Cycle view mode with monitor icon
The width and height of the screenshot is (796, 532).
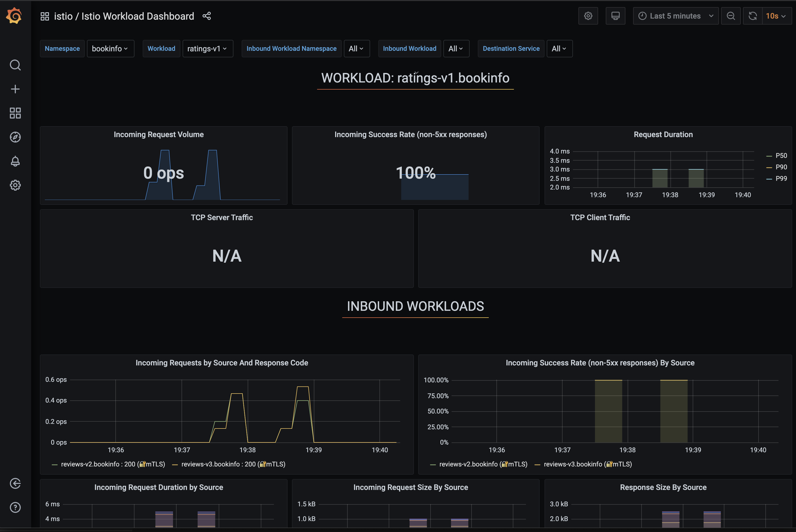(615, 16)
